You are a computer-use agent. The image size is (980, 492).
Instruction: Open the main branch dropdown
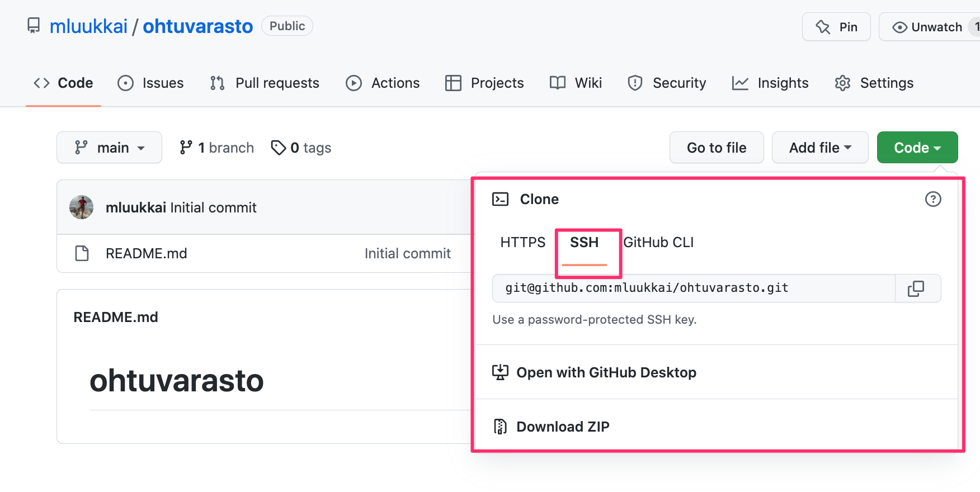pos(110,148)
